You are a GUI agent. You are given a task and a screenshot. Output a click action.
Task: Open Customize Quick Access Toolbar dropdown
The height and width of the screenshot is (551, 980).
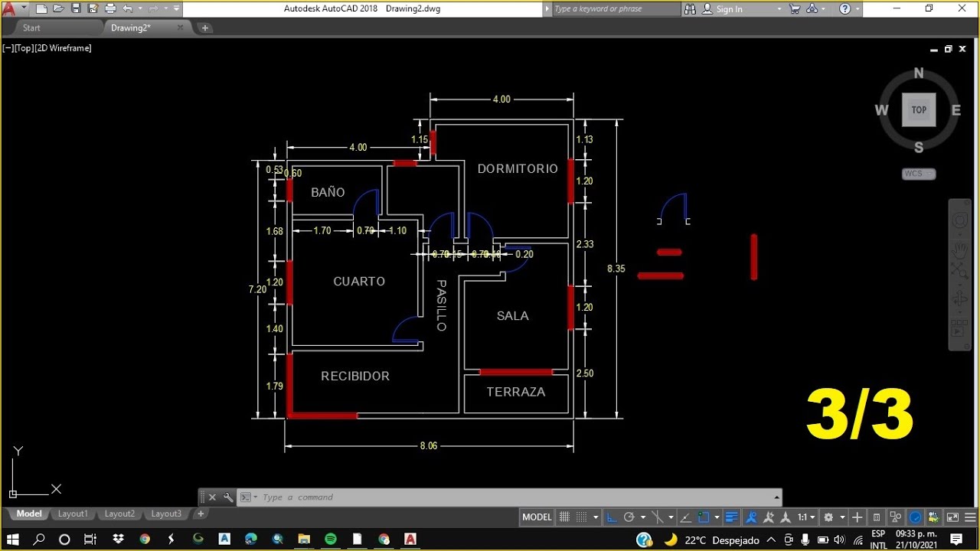[177, 8]
